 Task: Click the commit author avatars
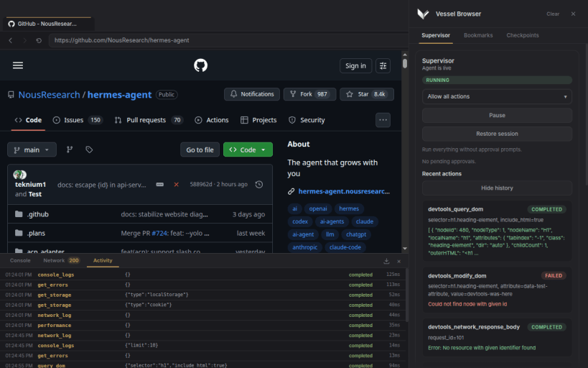click(x=20, y=175)
